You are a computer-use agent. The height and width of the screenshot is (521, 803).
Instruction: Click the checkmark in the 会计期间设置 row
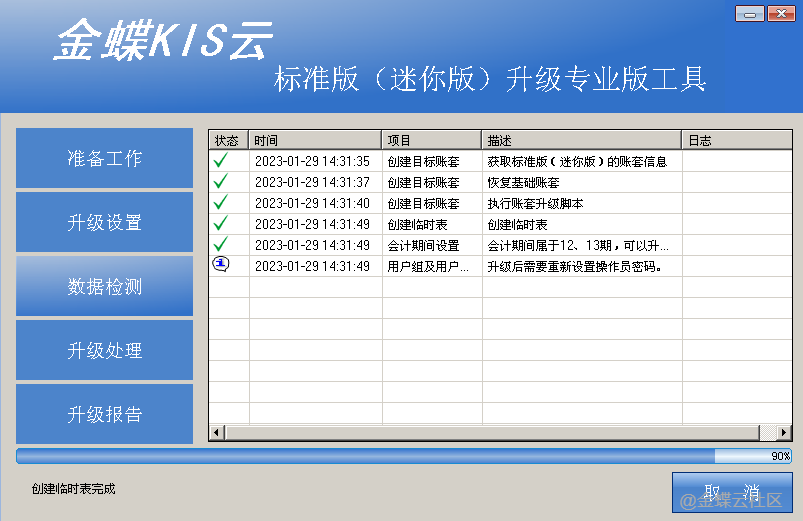[x=221, y=245]
